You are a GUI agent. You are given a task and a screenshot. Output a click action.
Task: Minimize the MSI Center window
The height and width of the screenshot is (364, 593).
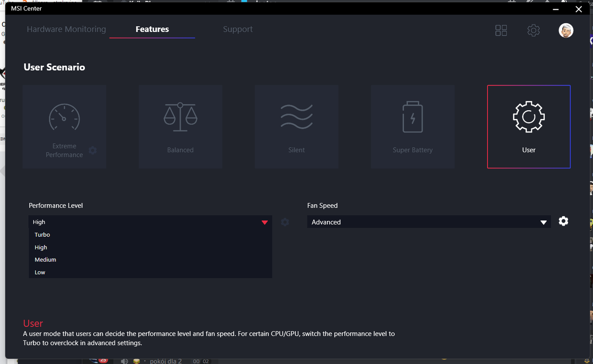coord(556,9)
